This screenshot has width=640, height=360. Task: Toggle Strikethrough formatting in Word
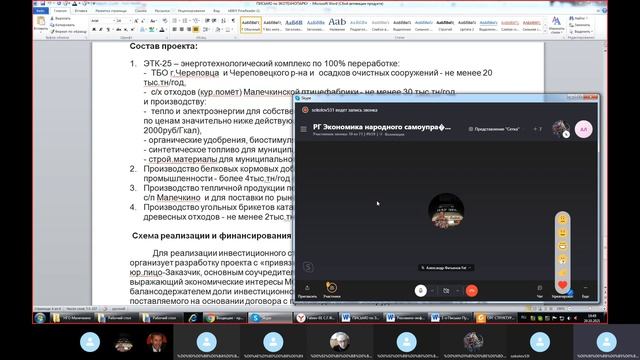(118, 29)
